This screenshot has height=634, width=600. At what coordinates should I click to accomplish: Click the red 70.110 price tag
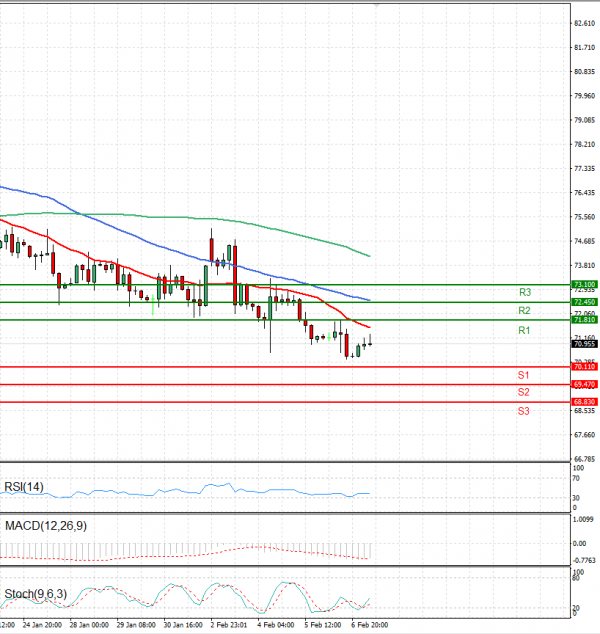tap(584, 367)
